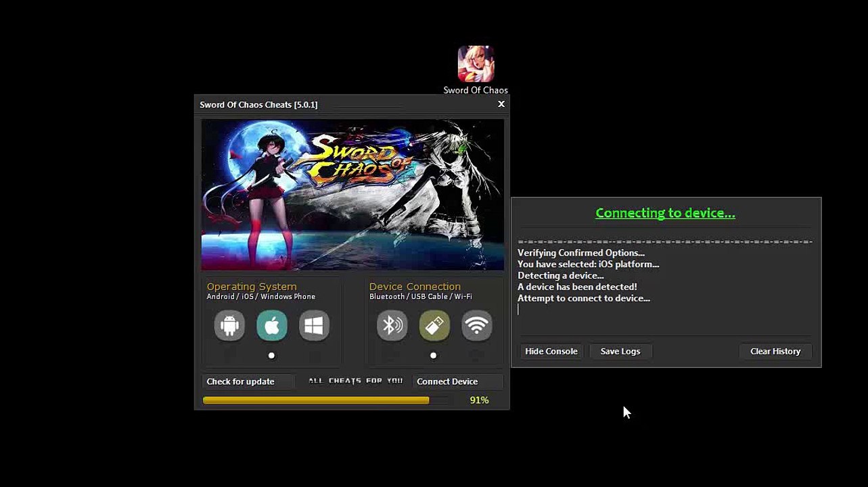Pick the Windows Phone icon
This screenshot has height=487, width=868.
point(314,325)
